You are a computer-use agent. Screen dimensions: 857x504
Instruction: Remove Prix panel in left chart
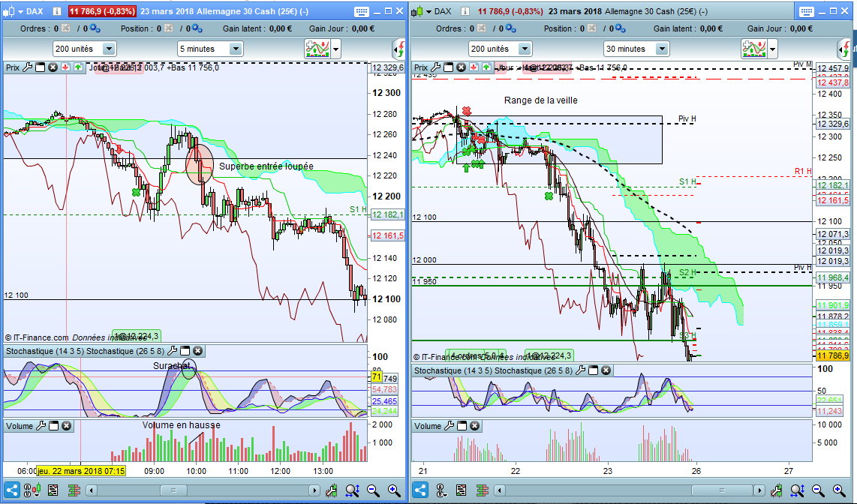pyautogui.click(x=53, y=67)
